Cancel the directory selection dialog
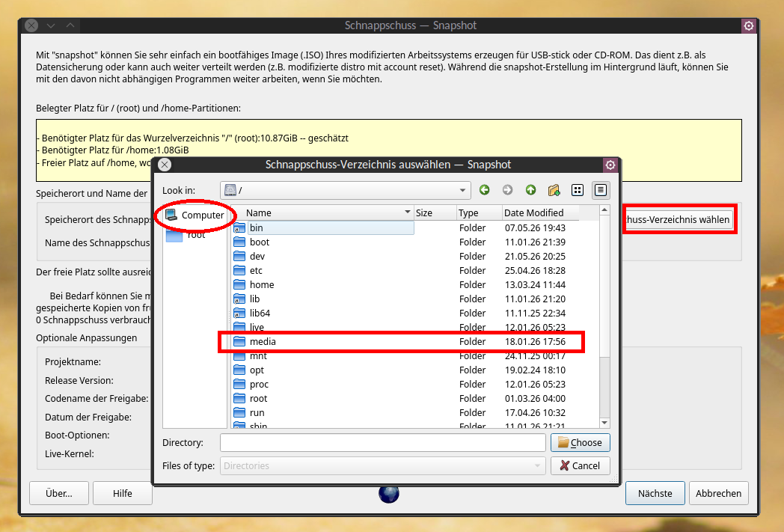 [x=580, y=465]
